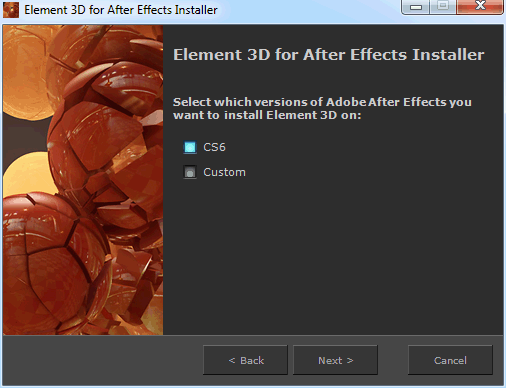Image resolution: width=506 pixels, height=388 pixels.
Task: Check the CS6 version checkbox
Action: [190, 147]
